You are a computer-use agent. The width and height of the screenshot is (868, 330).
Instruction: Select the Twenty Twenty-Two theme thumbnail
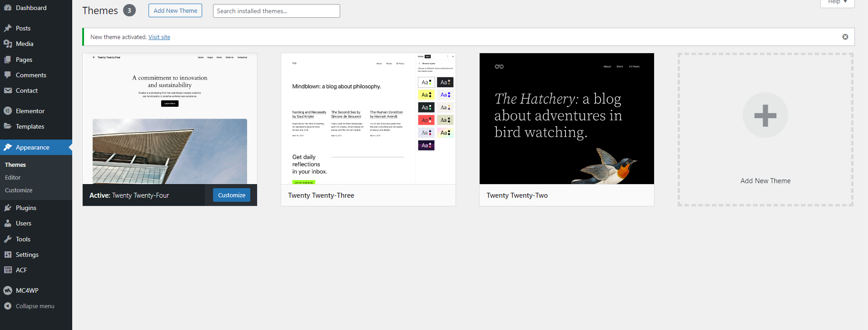(x=566, y=119)
